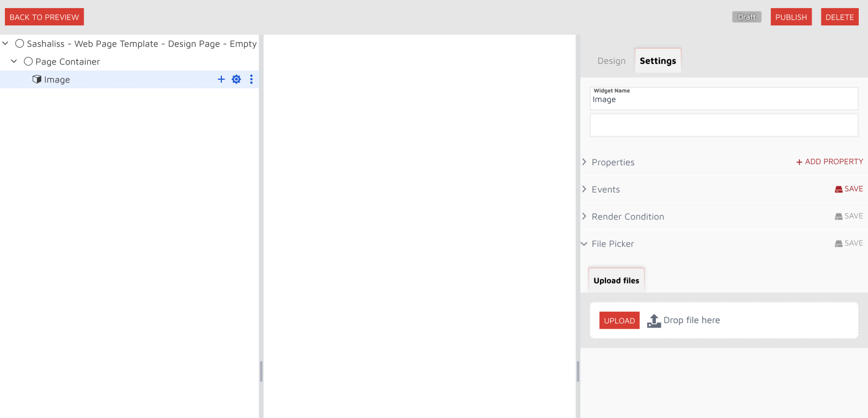868x418 pixels.
Task: Expand the Properties section
Action: [x=584, y=162]
